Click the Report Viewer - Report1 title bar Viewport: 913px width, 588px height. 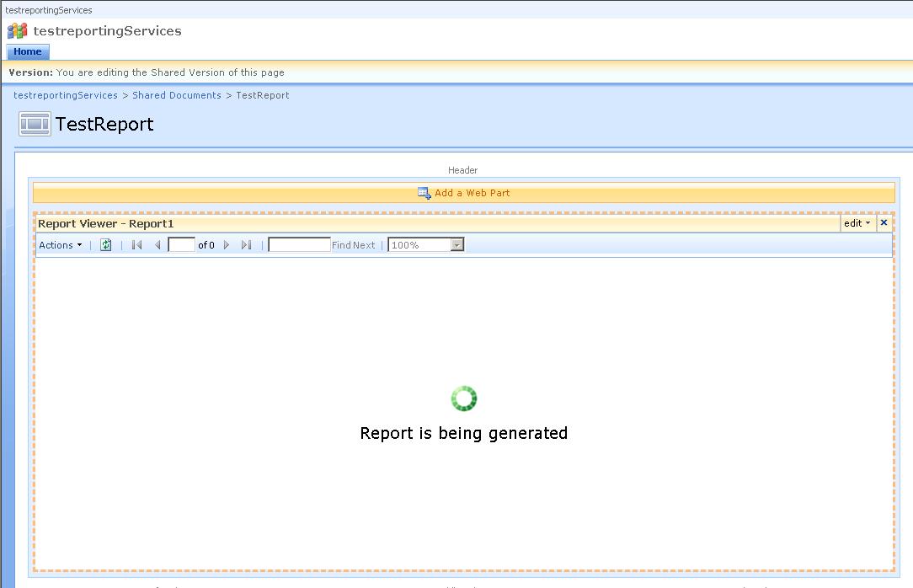point(436,223)
